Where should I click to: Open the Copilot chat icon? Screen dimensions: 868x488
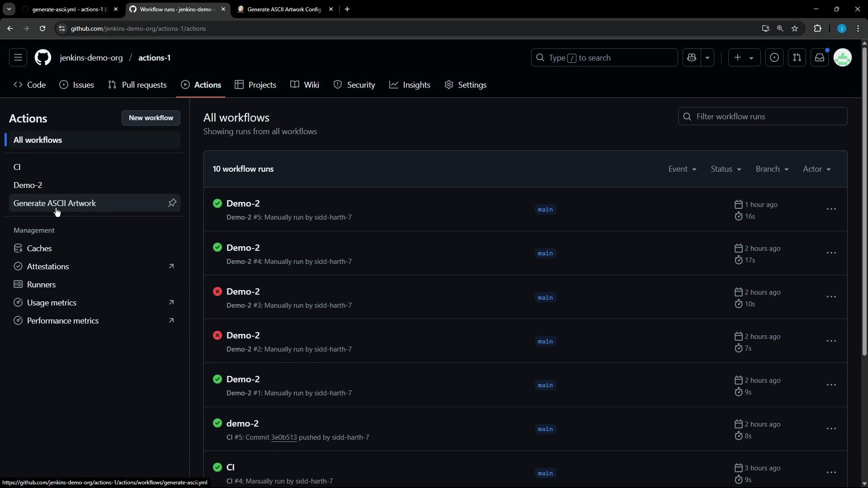click(692, 58)
